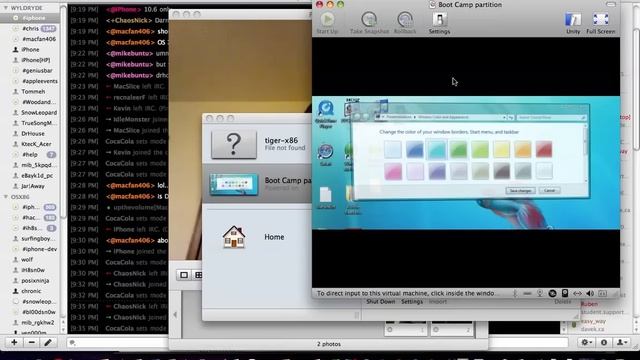The height and width of the screenshot is (360, 640).
Task: Click the info button beside the gear menu
Action: 604,342
